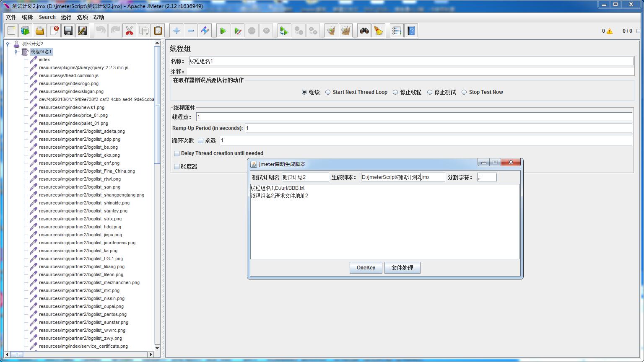Viewport: 644px width, 362px height.
Task: Click the OneKey button
Action: (x=366, y=268)
